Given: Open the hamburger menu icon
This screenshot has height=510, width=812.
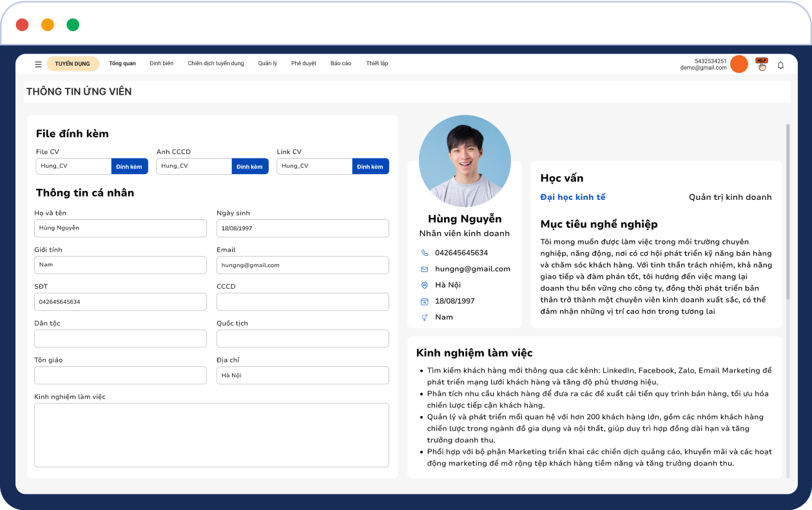Looking at the screenshot, I should point(38,64).
